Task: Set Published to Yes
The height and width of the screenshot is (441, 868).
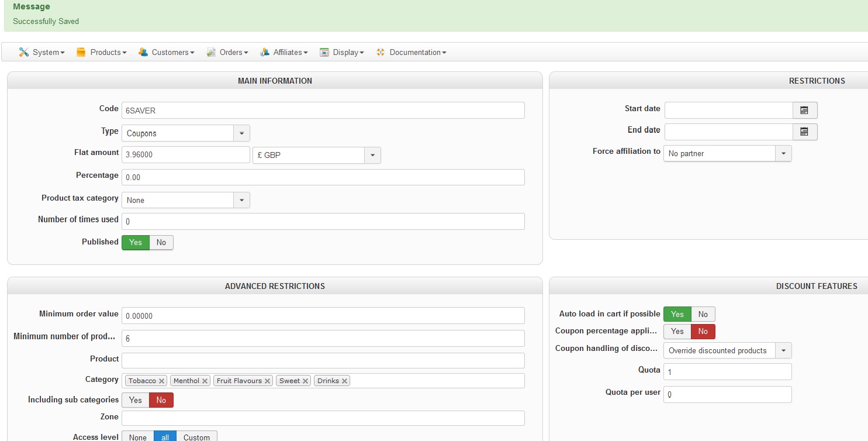Action: pyautogui.click(x=136, y=242)
